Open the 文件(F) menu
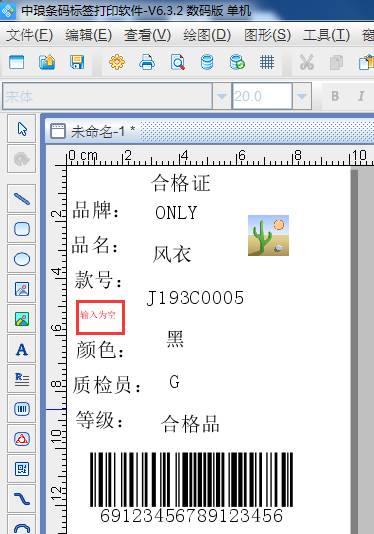This screenshot has height=534, width=374. (x=29, y=35)
